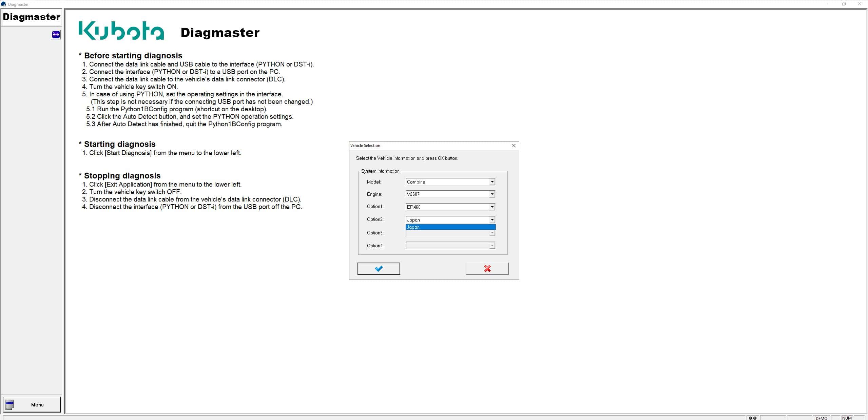Click the large Diagmaster heading beside logo
868x420 pixels.
[x=220, y=33]
